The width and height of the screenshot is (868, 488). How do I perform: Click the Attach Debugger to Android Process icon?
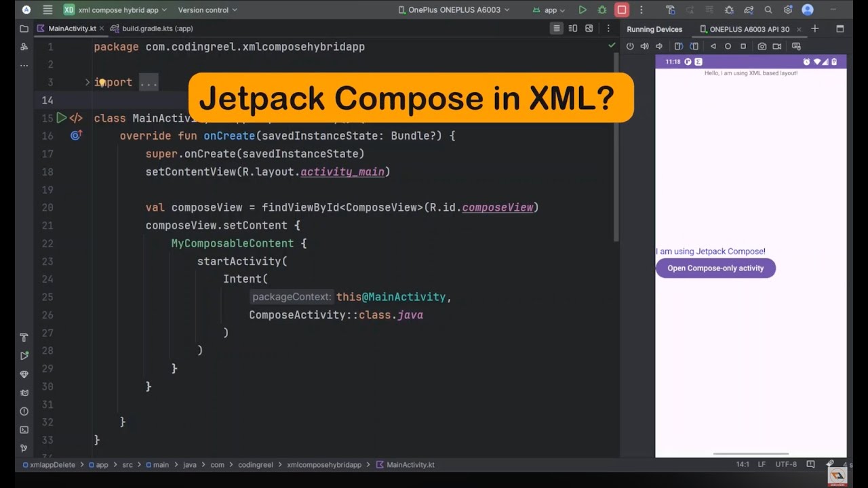(729, 10)
